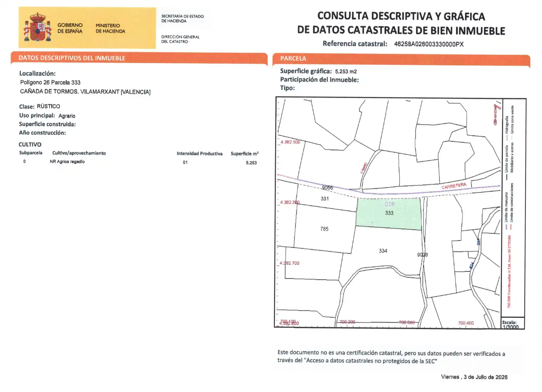Click parcel label '334' on the map
Image resolution: width=542 pixels, height=392 pixels.
click(383, 251)
